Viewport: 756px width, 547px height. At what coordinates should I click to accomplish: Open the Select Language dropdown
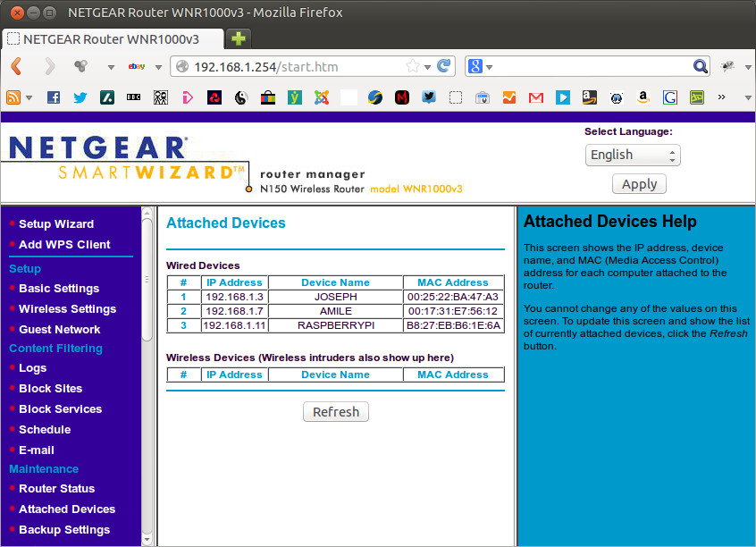[x=633, y=155]
